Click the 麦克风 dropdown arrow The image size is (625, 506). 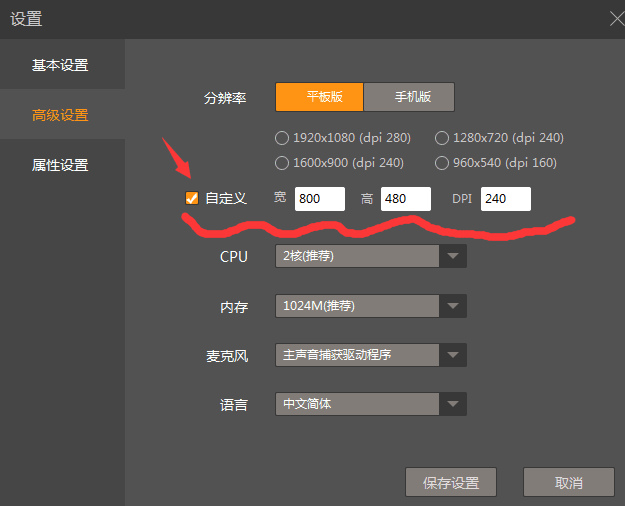453,355
